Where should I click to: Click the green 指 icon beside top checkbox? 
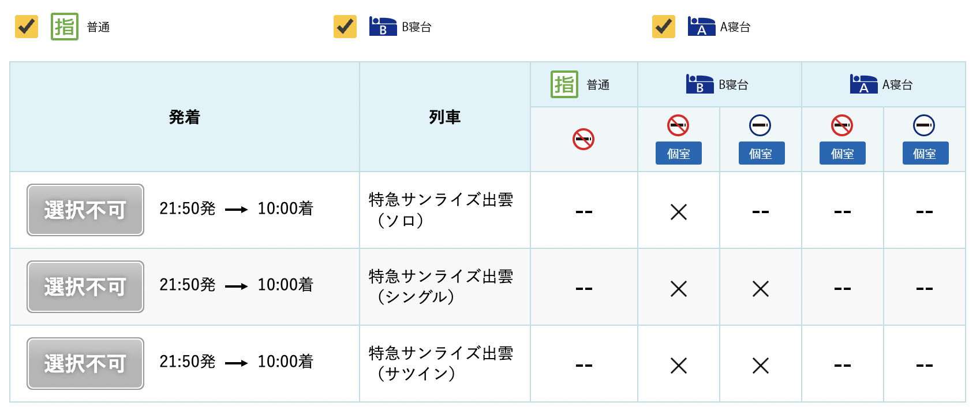(x=64, y=27)
